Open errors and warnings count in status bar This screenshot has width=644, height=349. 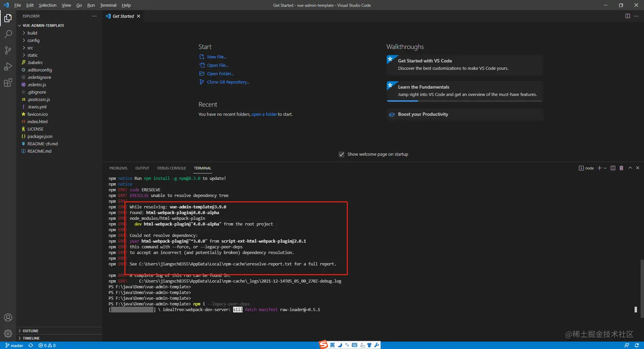point(47,346)
